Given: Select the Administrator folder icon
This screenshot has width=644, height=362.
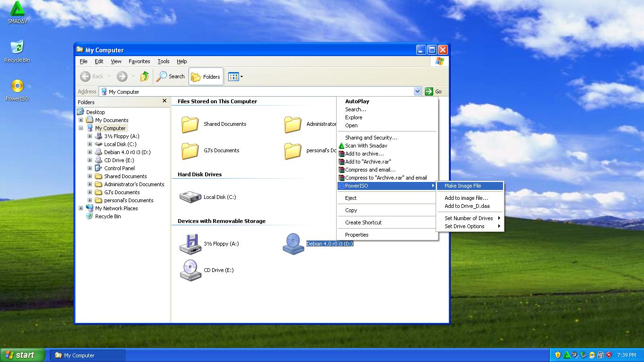Looking at the screenshot, I should coord(293,124).
